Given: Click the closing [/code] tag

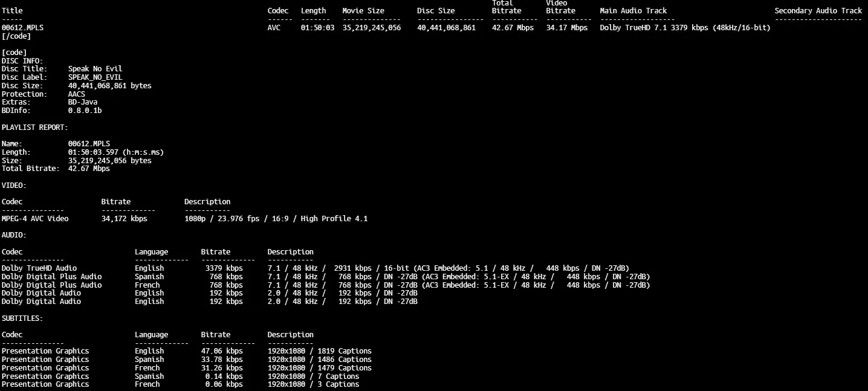Looking at the screenshot, I should click(16, 36).
